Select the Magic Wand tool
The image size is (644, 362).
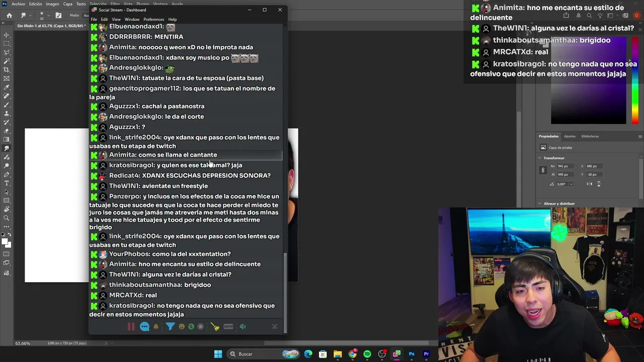[7, 61]
